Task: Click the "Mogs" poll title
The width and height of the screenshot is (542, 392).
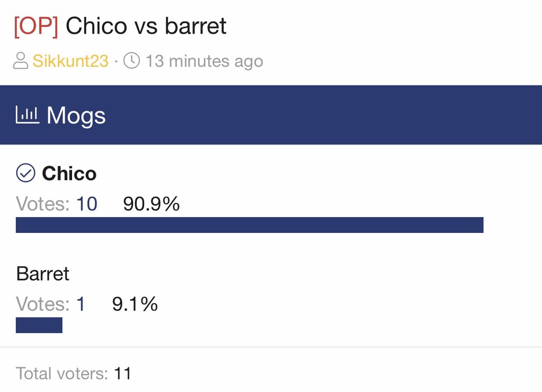Action: 76,115
